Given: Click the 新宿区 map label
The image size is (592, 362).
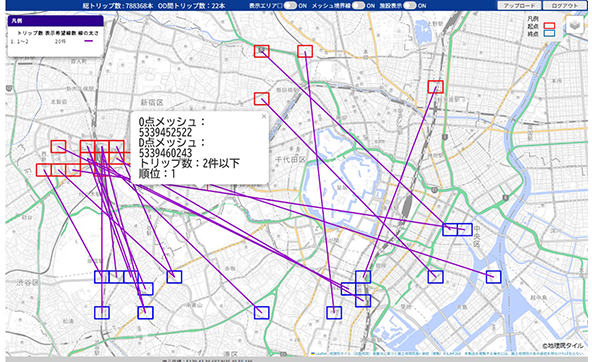Looking at the screenshot, I should (152, 102).
